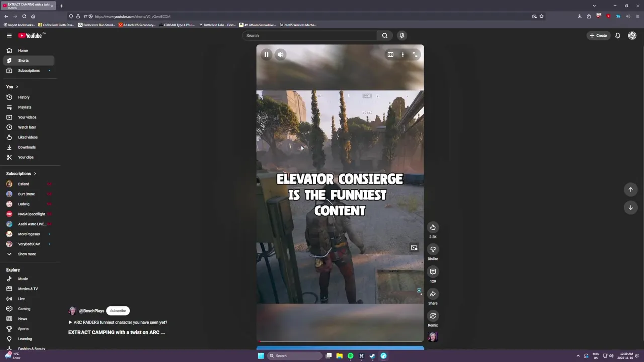Open the Short's three-dot more options menu
The width and height of the screenshot is (644, 362).
pos(403,54)
